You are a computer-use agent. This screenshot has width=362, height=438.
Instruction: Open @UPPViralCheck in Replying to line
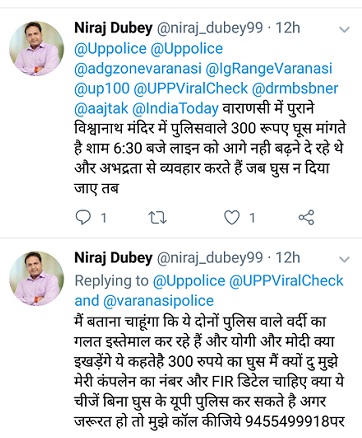(x=286, y=281)
